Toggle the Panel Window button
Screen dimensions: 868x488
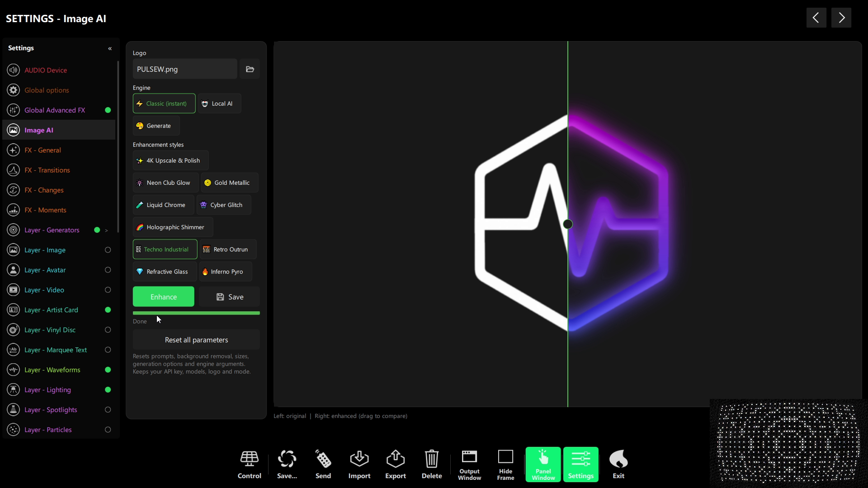[x=543, y=464]
